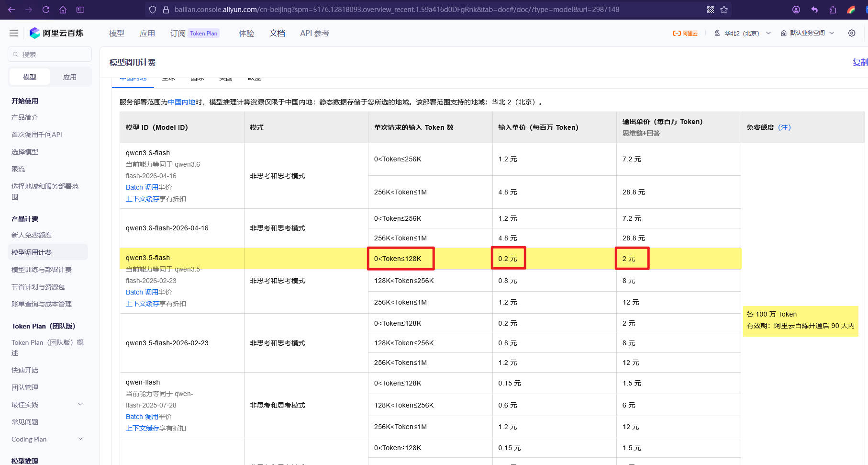Open 产品简介 in sidebar
This screenshot has width=868, height=465.
tap(25, 117)
